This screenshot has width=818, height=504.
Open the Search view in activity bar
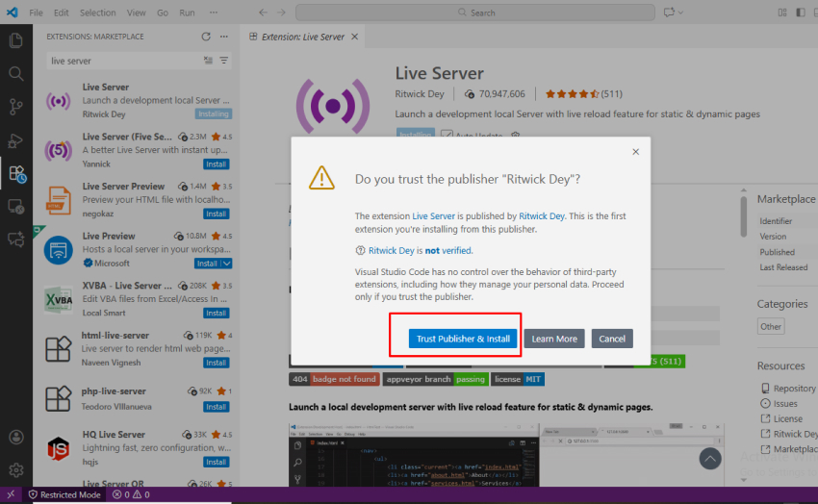point(15,73)
